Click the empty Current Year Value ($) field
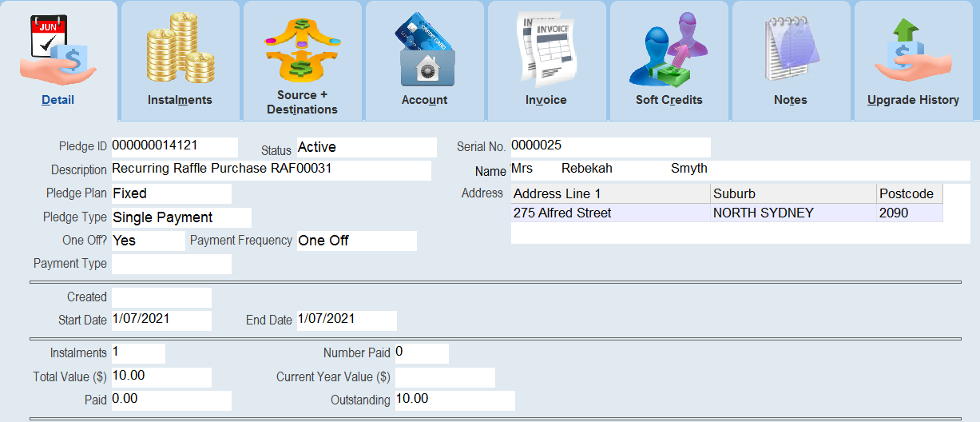 coord(445,377)
